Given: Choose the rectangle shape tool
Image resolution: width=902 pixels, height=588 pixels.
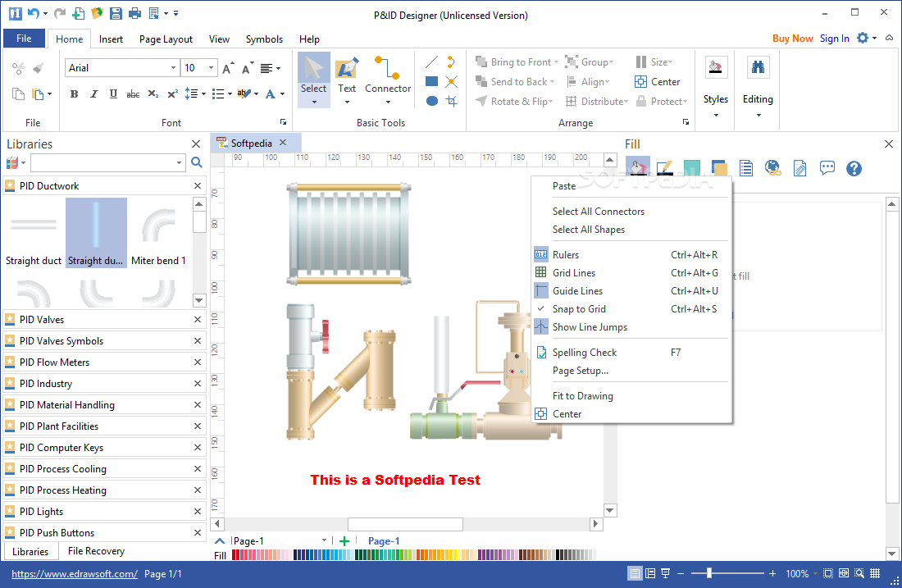Looking at the screenshot, I should 432,81.
